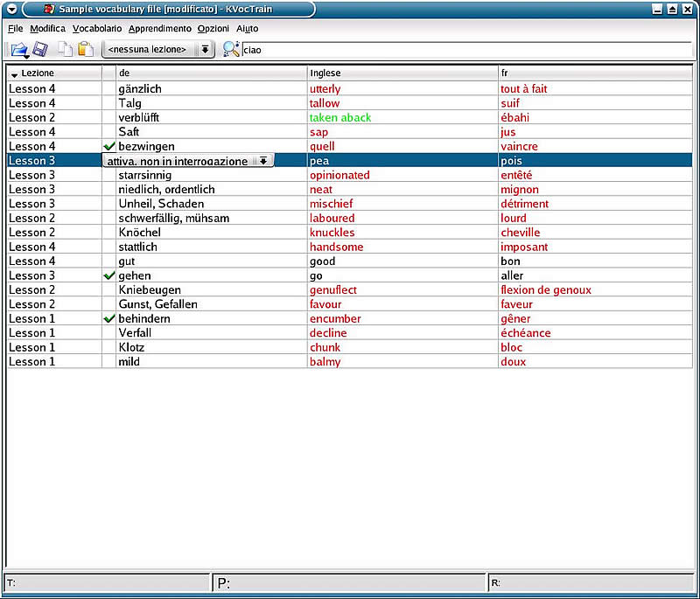Select the cell 'mischief'
700x599 pixels.
(x=402, y=204)
